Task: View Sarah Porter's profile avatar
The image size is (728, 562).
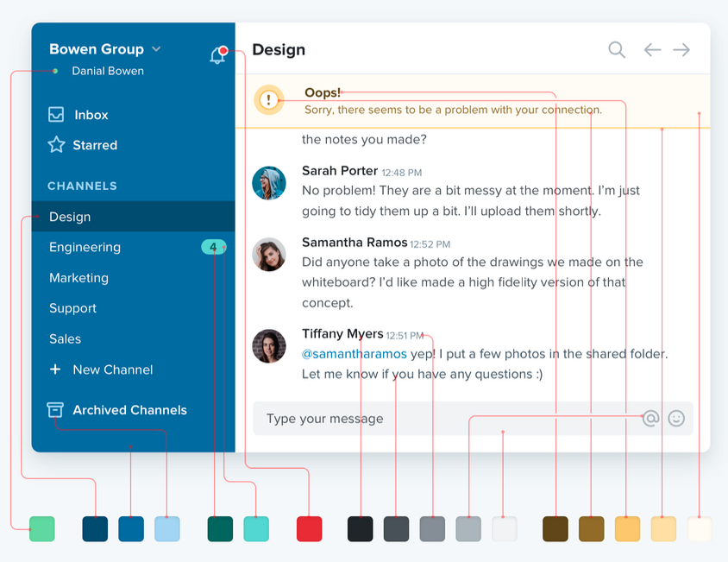Action: point(268,183)
